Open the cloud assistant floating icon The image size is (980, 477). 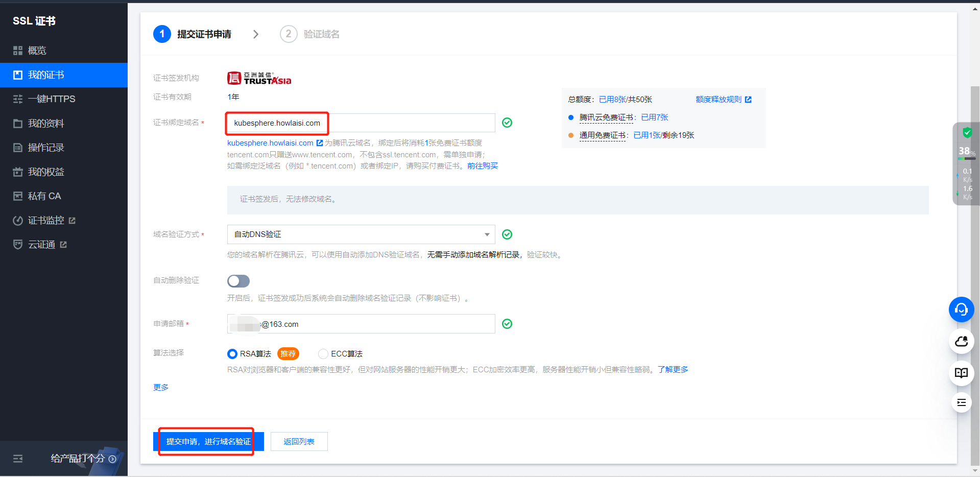coord(961,341)
